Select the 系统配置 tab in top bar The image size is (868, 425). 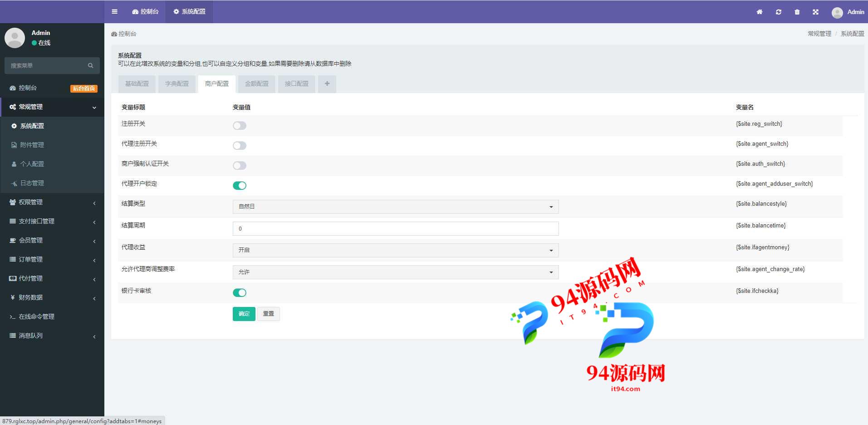coord(189,11)
